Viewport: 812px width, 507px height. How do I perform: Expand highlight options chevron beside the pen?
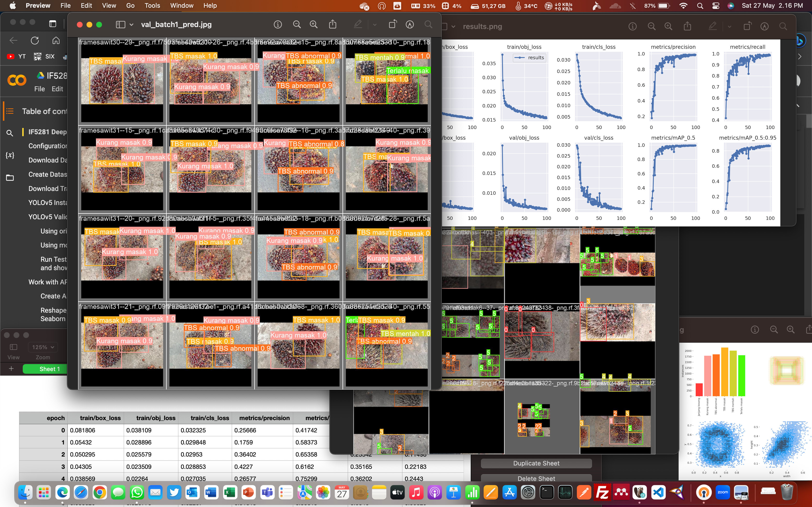375,24
